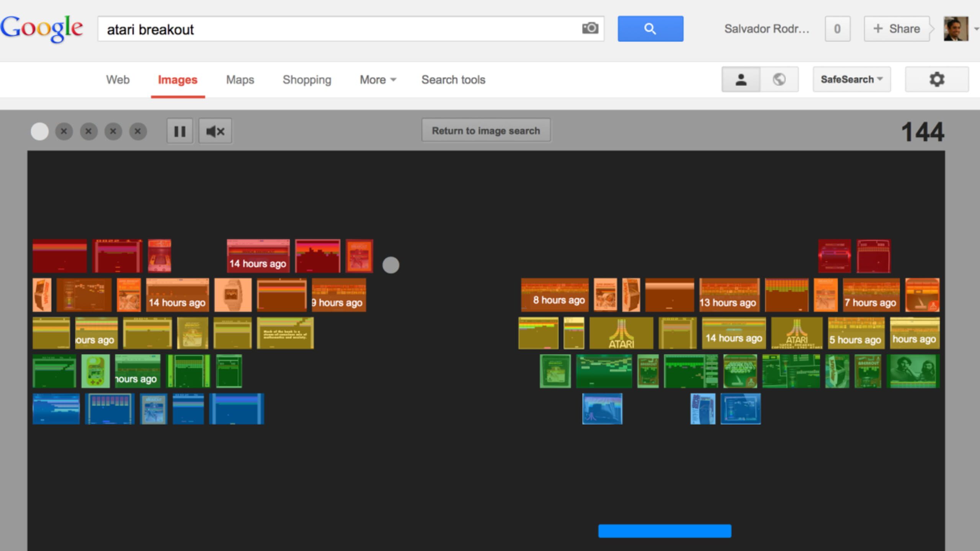This screenshot has height=551, width=980.
Task: Click inside the atari breakout search field
Action: pyautogui.click(x=268, y=29)
